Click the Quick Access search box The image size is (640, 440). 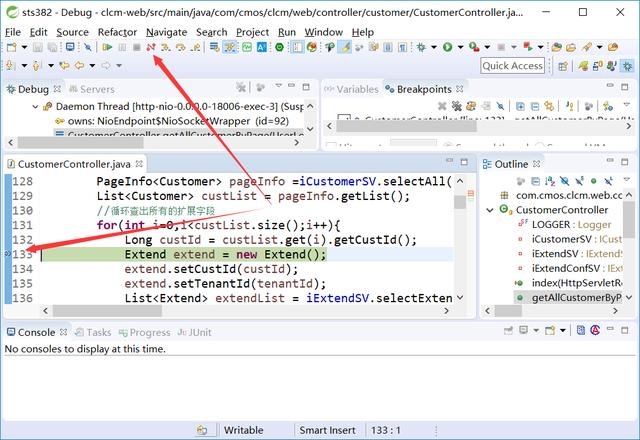click(x=513, y=65)
